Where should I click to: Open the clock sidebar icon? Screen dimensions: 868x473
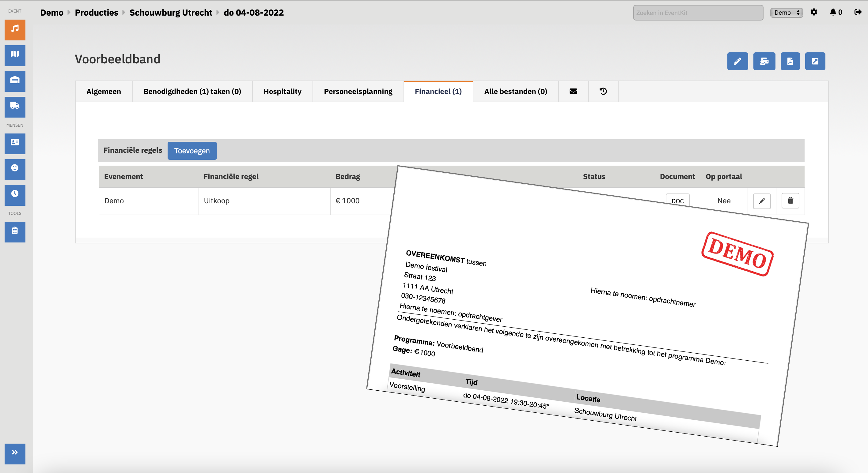point(15,195)
